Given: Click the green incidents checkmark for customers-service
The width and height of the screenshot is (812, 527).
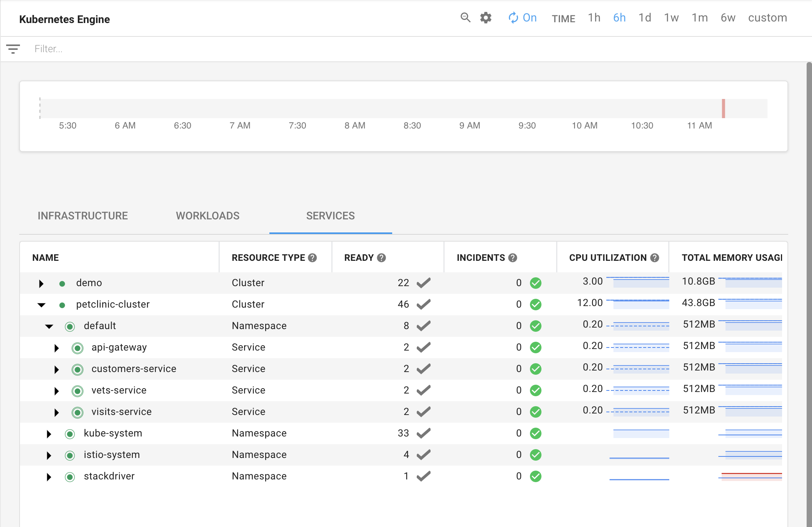Looking at the screenshot, I should tap(536, 368).
